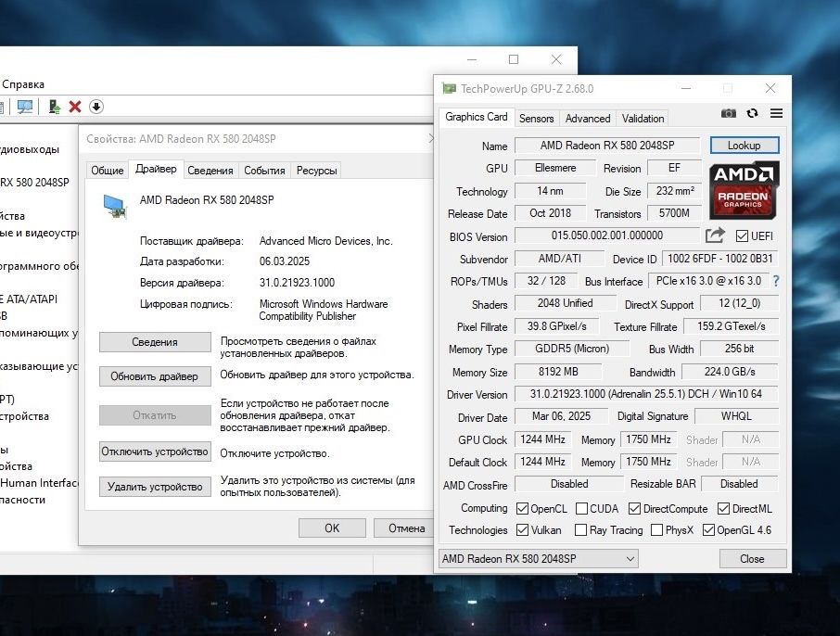
Task: Click the Bus Interface question mark
Action: [776, 281]
